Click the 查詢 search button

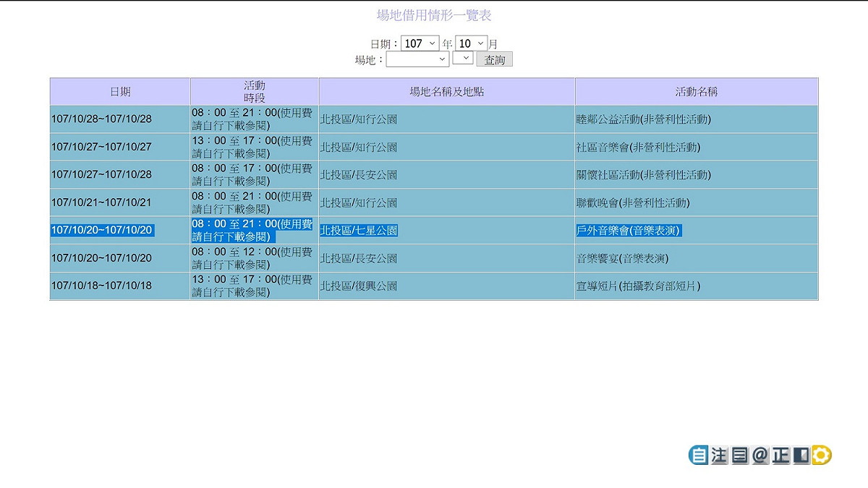(495, 59)
